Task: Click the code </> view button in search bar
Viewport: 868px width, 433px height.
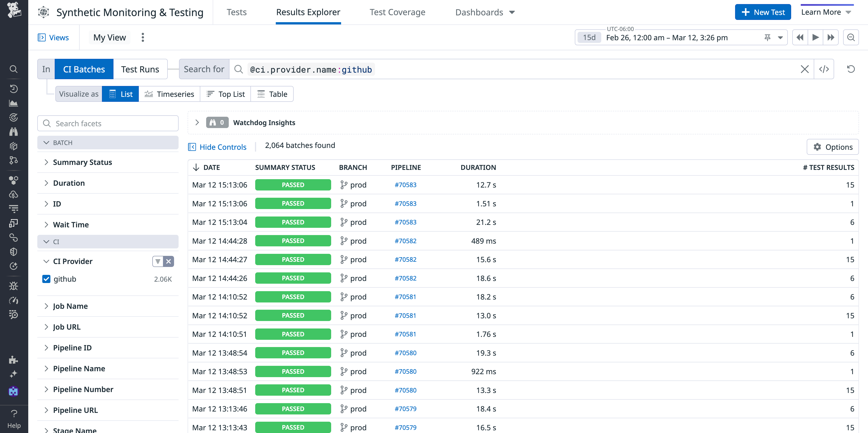Action: [824, 69]
